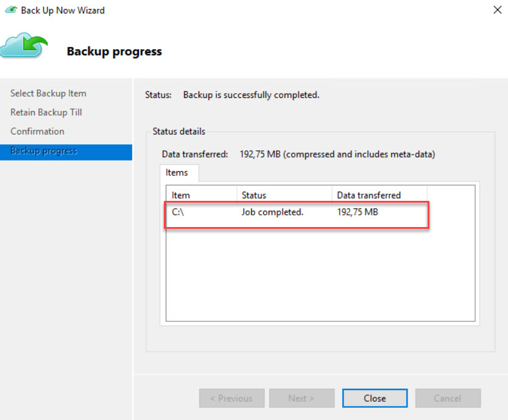Select the 'Select Backup Item' wizard step

[x=48, y=93]
